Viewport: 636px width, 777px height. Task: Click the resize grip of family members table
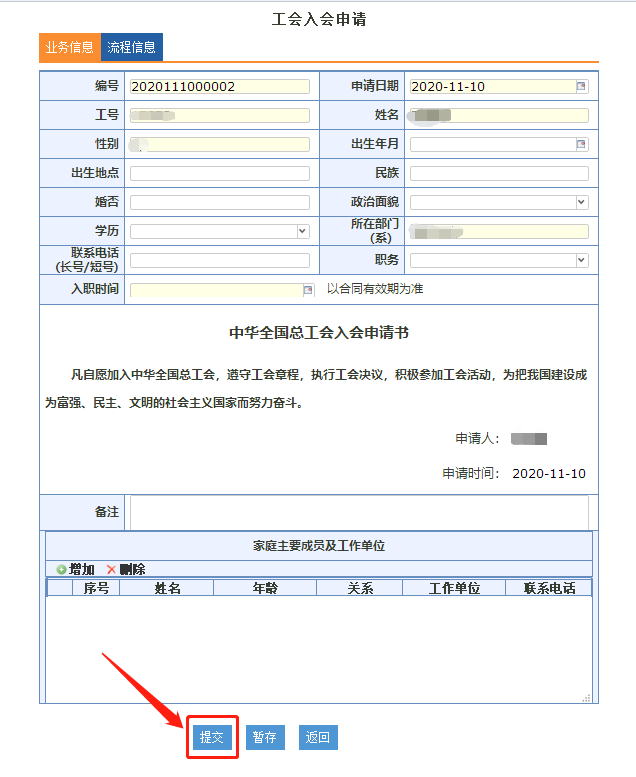[587, 698]
